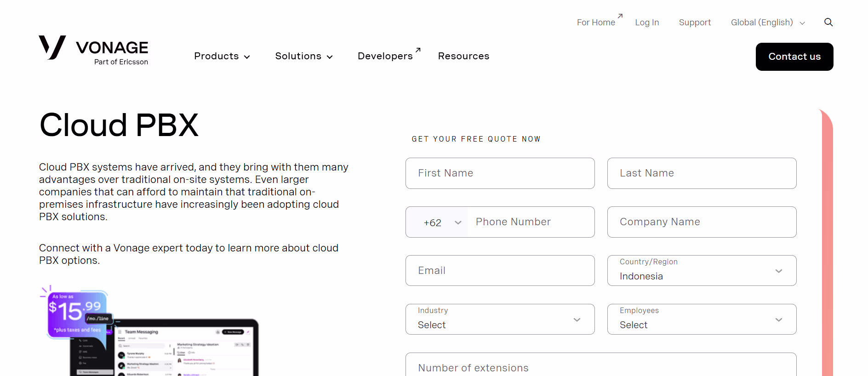Visit the Support link

[695, 23]
